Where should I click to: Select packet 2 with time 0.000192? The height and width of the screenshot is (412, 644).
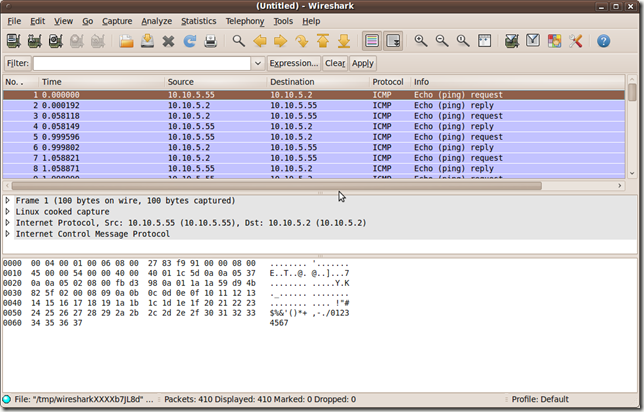314,106
